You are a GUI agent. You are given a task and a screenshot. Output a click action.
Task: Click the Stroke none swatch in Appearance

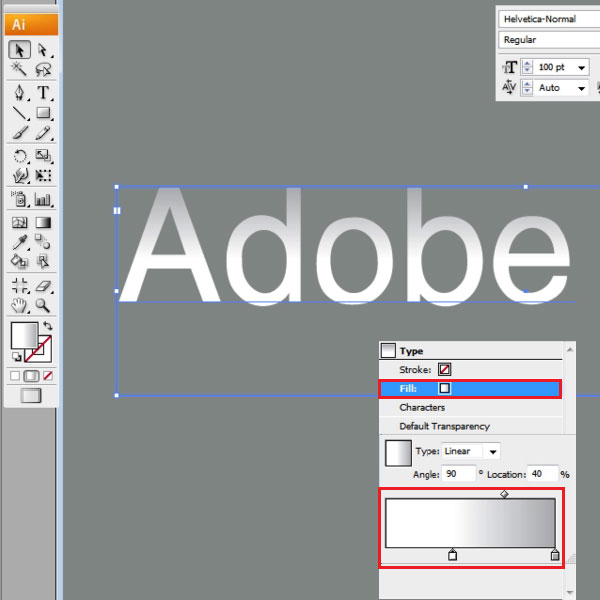tap(444, 369)
